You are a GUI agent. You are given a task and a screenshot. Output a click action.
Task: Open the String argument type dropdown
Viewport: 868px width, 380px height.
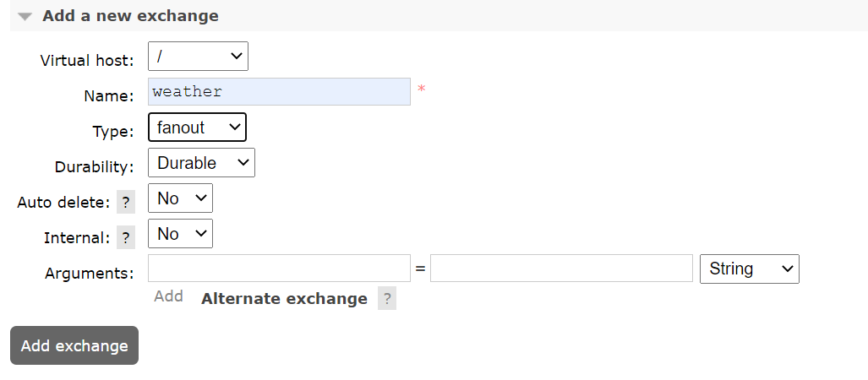click(749, 269)
